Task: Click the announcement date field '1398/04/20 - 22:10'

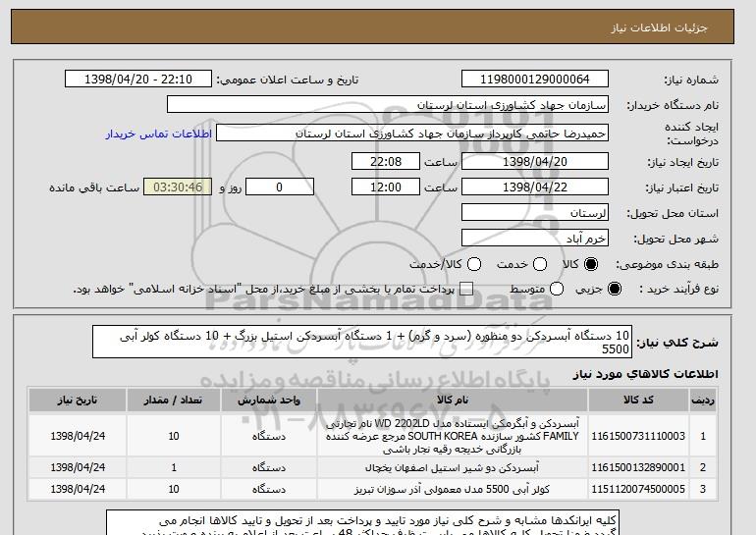Action: point(138,80)
